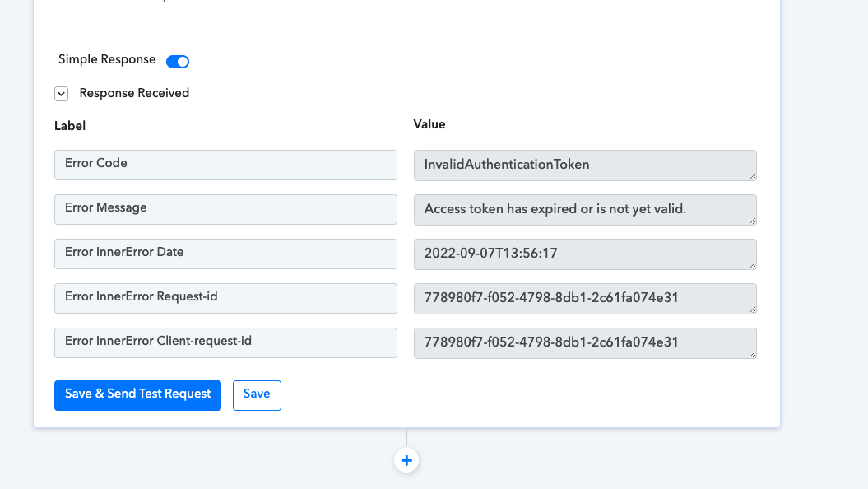Click the InvalidAuthenticationToken value box

click(585, 165)
